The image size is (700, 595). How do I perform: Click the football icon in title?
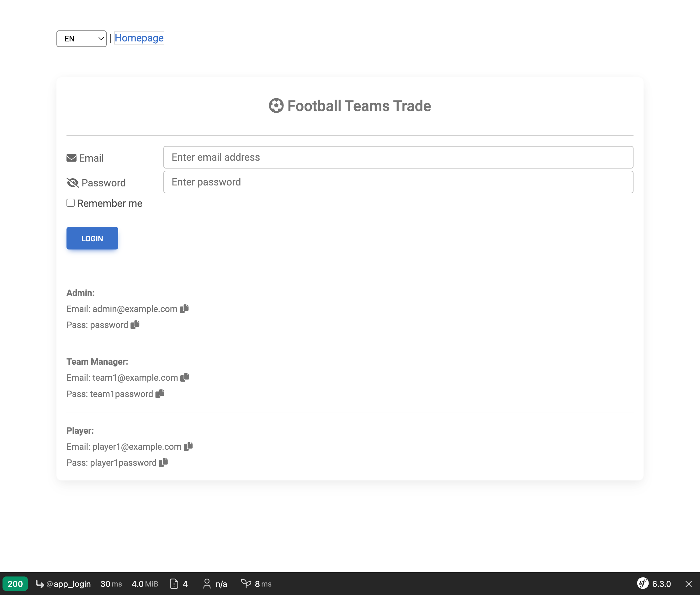(276, 106)
